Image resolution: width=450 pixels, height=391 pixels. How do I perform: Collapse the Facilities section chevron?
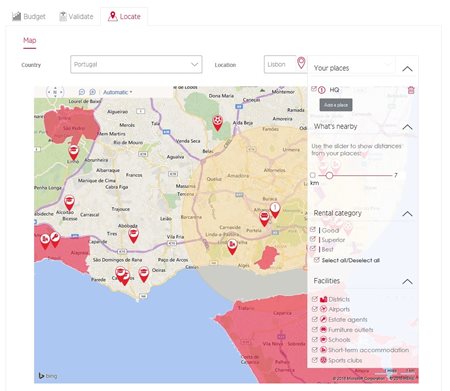[x=407, y=282]
